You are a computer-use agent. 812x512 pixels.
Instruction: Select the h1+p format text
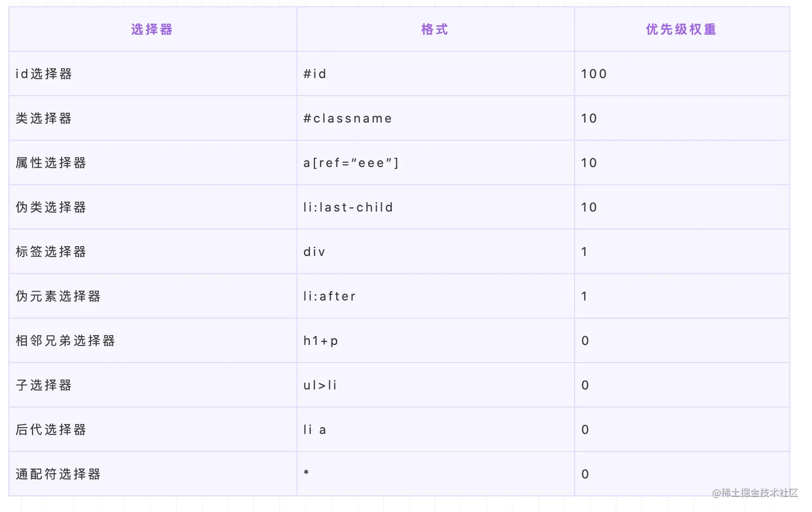tap(321, 341)
